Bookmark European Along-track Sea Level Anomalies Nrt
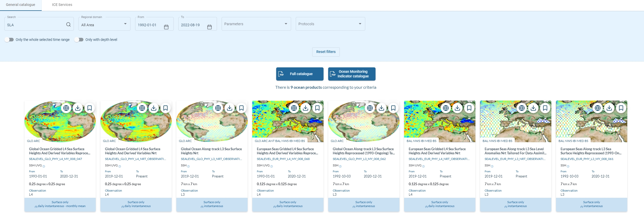The image size is (644, 215). (545, 108)
